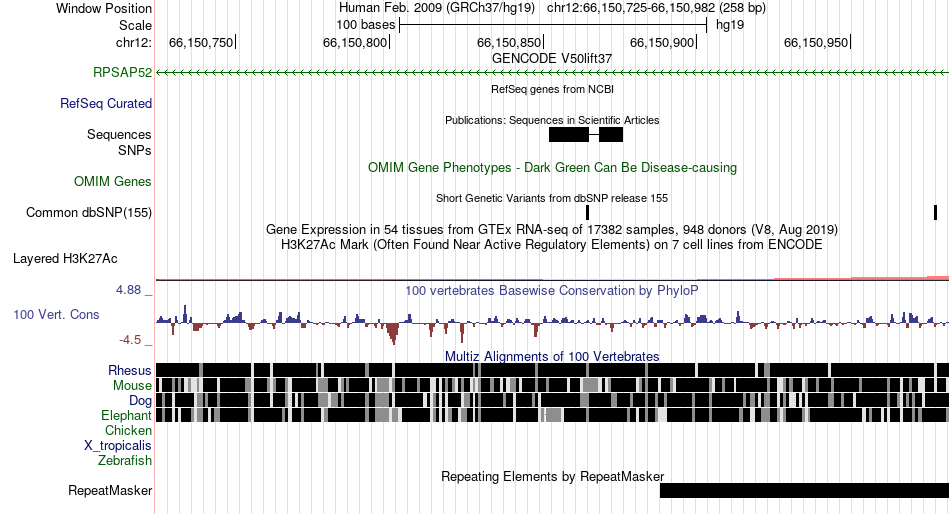Click the RPSAP52 gene label
950x514 pixels.
coord(122,72)
